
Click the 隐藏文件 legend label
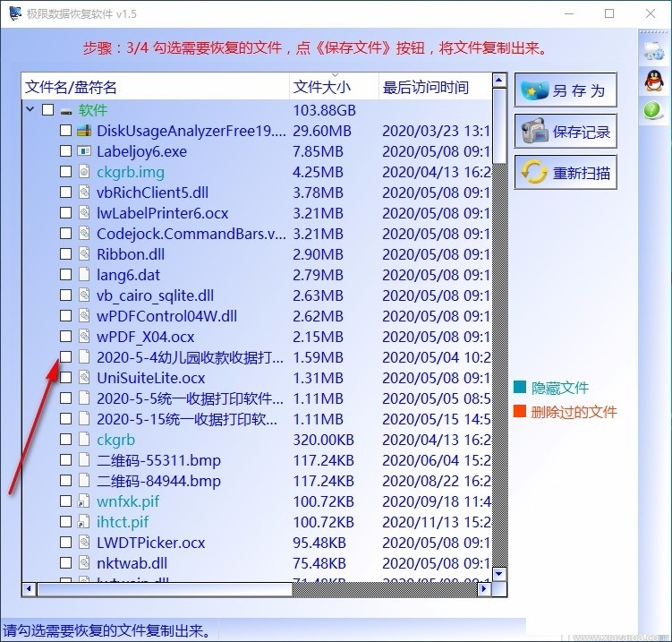pyautogui.click(x=560, y=388)
